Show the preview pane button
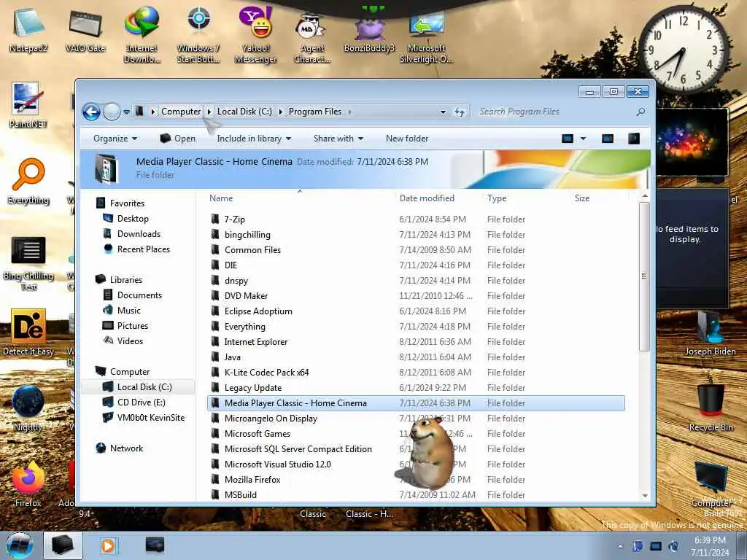747x560 pixels. pyautogui.click(x=608, y=139)
